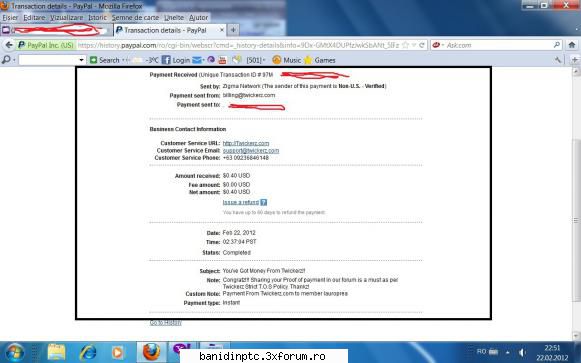Open the Editare menu
This screenshot has height=363, width=581.
[x=34, y=18]
